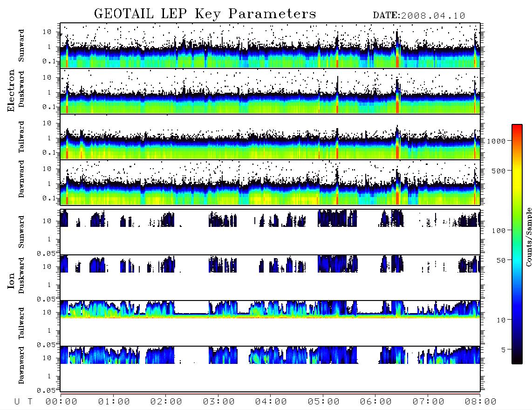The width and height of the screenshot is (532, 410).
Task: Select the Electron Tailward panel label
Action: pyautogui.click(x=21, y=137)
